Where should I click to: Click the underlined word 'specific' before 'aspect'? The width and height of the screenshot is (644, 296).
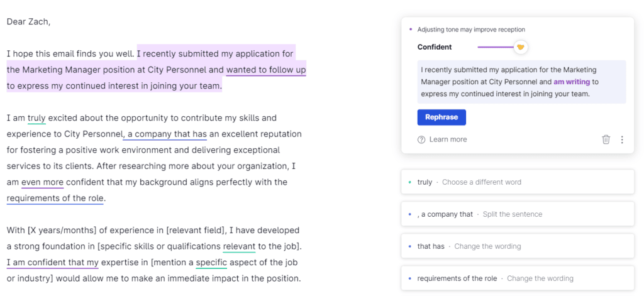[x=211, y=262]
